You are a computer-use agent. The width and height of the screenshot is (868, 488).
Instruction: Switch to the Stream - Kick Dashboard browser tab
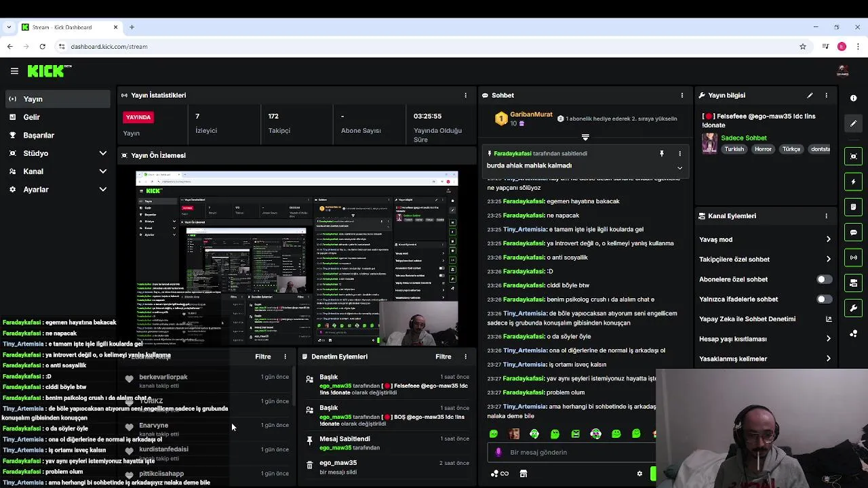70,27
